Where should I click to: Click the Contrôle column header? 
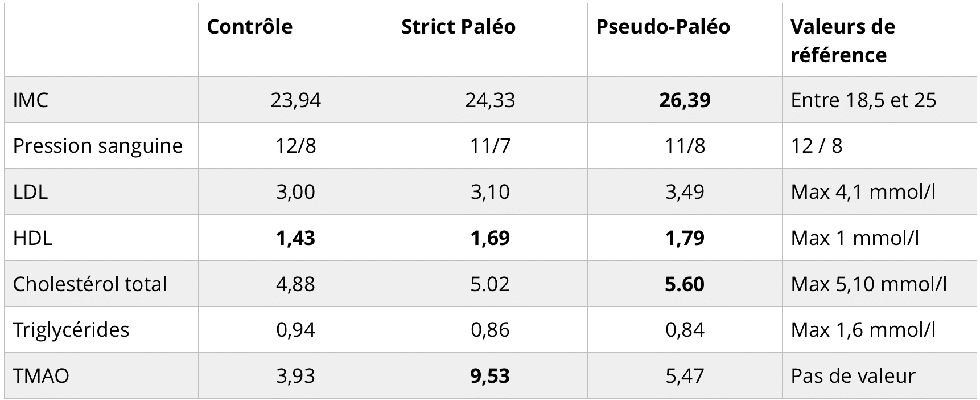pos(249,26)
